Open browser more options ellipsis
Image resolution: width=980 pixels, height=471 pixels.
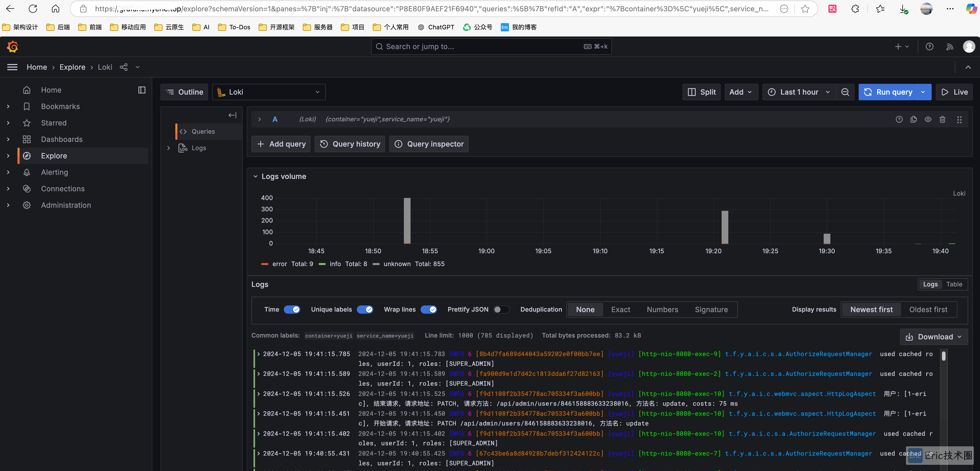[950, 9]
